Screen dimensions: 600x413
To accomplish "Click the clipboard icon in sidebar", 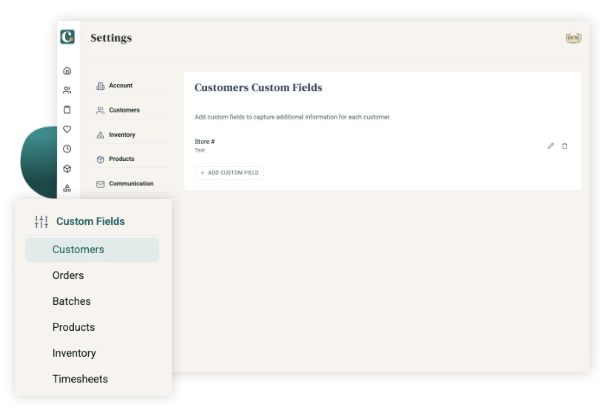I will click(67, 109).
